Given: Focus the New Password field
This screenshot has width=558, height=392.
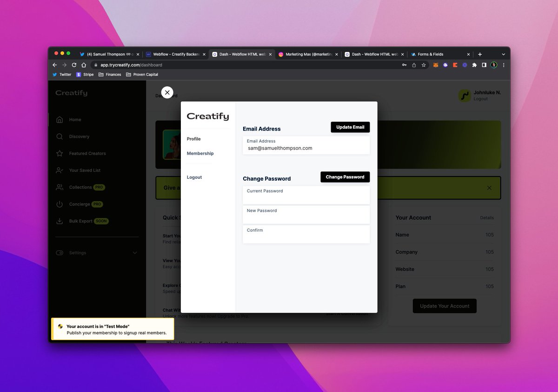Looking at the screenshot, I should [306, 215].
